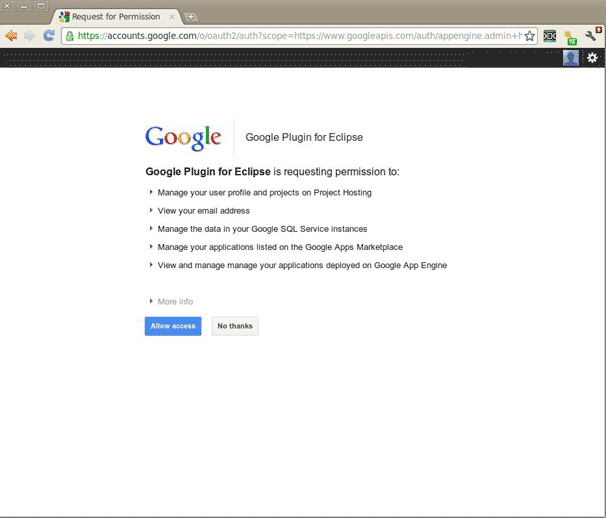606x518 pixels.
Task: Expand the Google Apps Marketplace permission
Action: click(151, 246)
